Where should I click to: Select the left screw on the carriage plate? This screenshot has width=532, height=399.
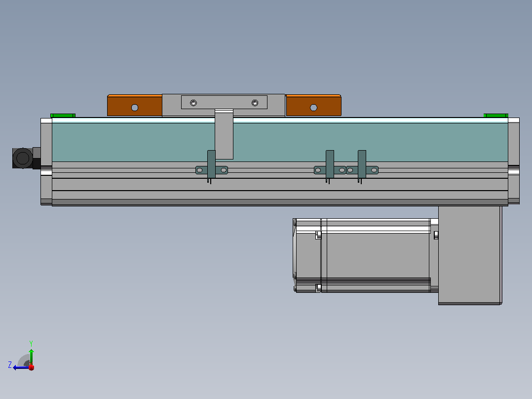point(193,103)
